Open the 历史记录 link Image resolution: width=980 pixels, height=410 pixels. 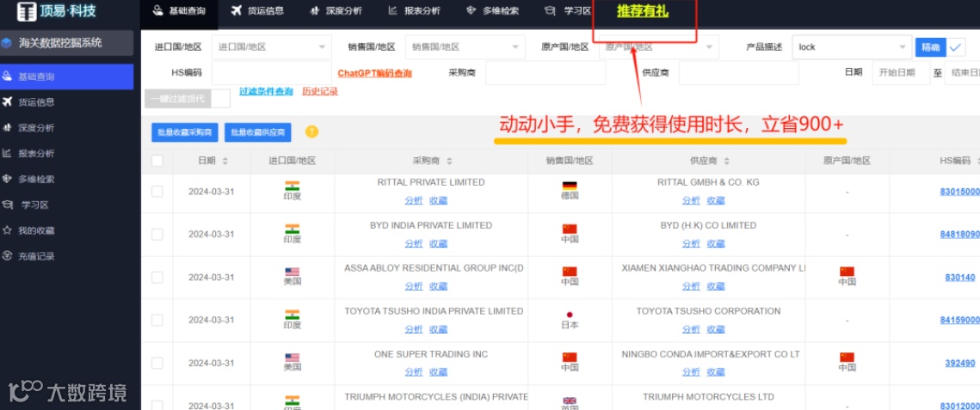coord(320,91)
